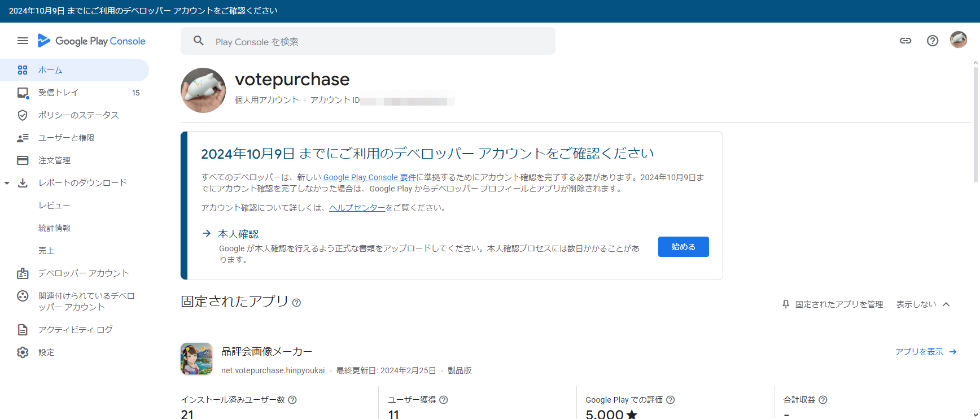Click the votepurchase account name heading

click(x=292, y=80)
